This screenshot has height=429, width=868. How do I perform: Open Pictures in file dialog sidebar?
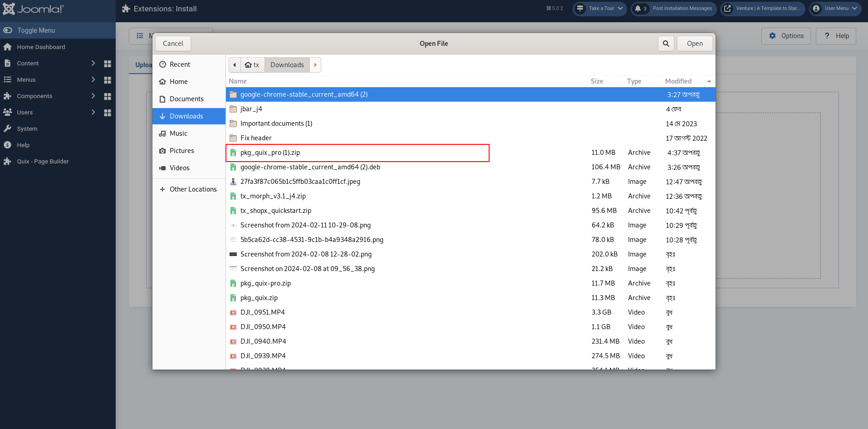point(189,151)
